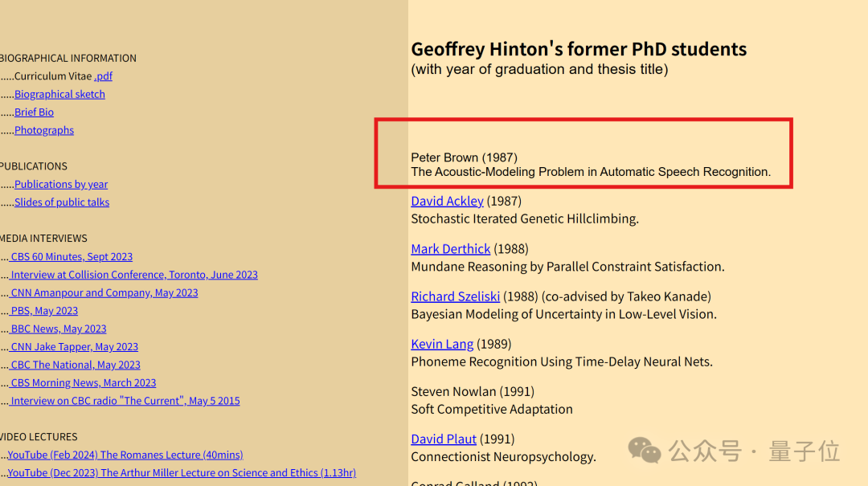Image resolution: width=868 pixels, height=486 pixels.
Task: Open CBS Morning News, March 2023
Action: [84, 383]
